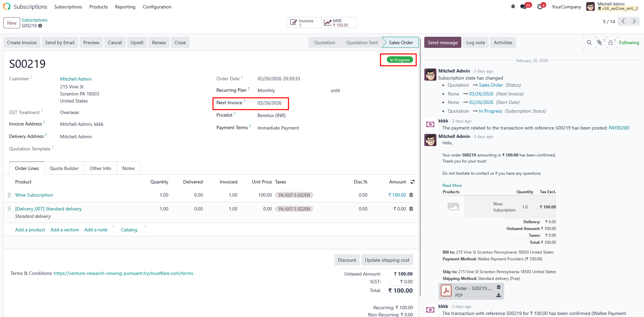Click Update shipping cost button
The height and width of the screenshot is (317, 644).
point(387,260)
